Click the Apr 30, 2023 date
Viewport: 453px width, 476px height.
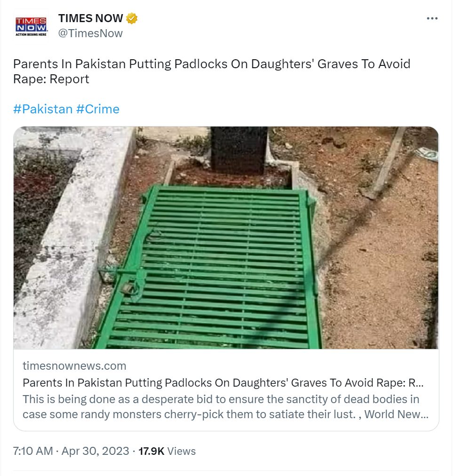point(95,451)
